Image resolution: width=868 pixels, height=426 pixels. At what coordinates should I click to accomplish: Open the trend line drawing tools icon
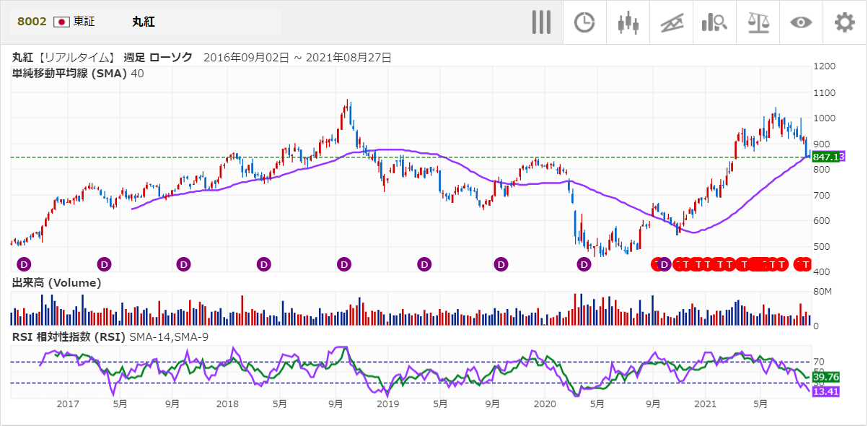coord(671,22)
